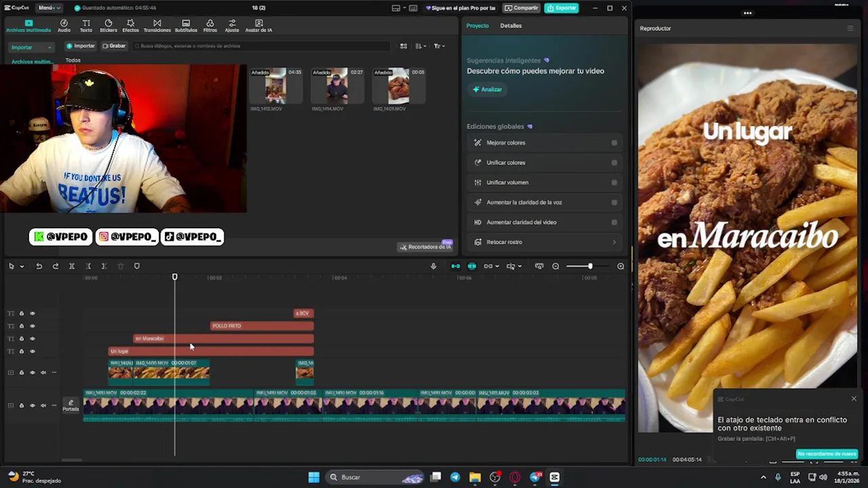Click the Exportar button
The width and height of the screenshot is (868, 488).
click(x=561, y=8)
